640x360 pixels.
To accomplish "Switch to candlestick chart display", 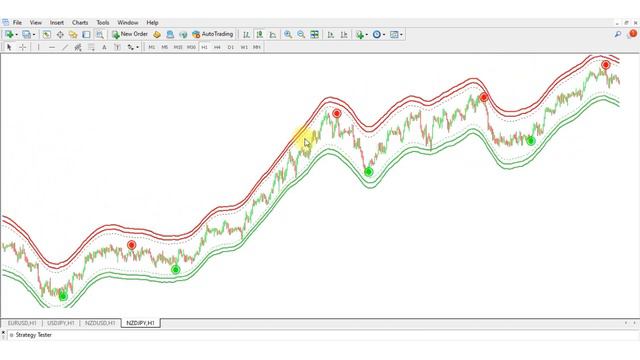I will 260,35.
